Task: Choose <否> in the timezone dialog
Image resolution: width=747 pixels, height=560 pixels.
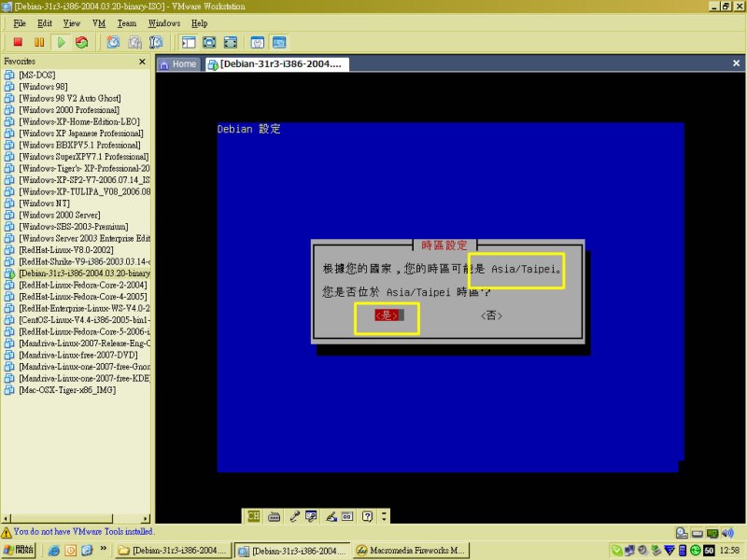Action: coord(491,315)
